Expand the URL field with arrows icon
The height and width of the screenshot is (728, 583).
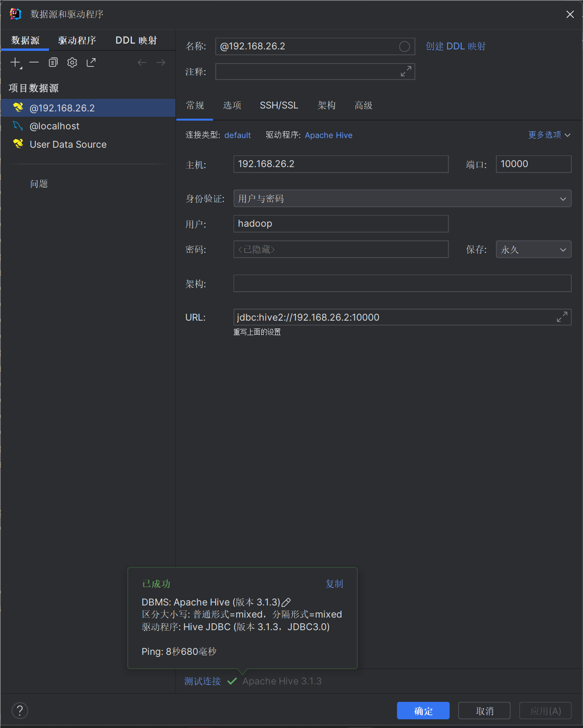562,317
